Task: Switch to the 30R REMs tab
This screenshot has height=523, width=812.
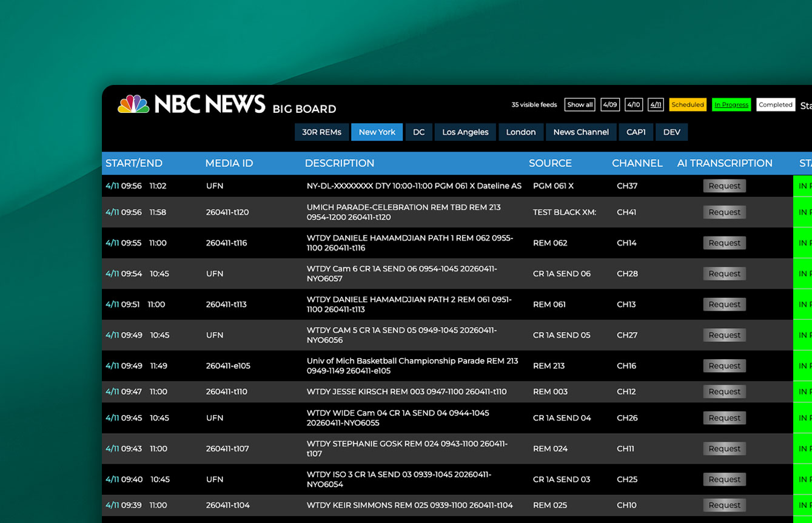Action: tap(321, 132)
